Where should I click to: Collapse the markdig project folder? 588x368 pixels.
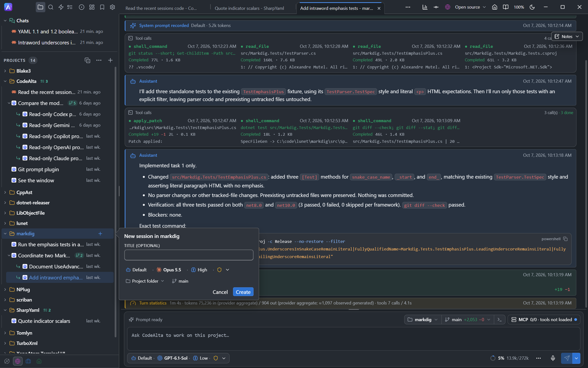coord(5,234)
